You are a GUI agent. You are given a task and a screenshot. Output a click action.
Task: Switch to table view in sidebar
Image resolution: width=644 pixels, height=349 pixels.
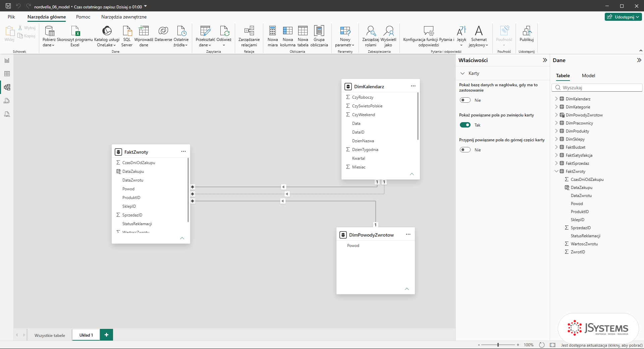click(7, 74)
